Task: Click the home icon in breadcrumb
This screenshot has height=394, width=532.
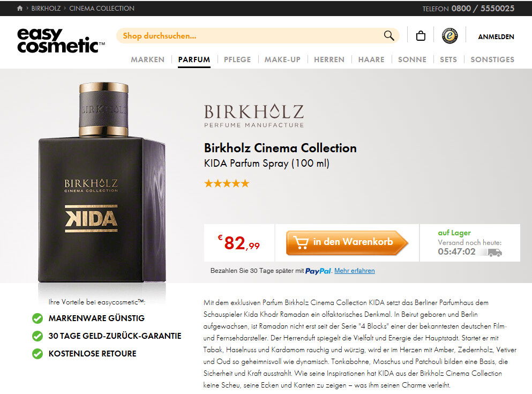Action: click(x=20, y=8)
